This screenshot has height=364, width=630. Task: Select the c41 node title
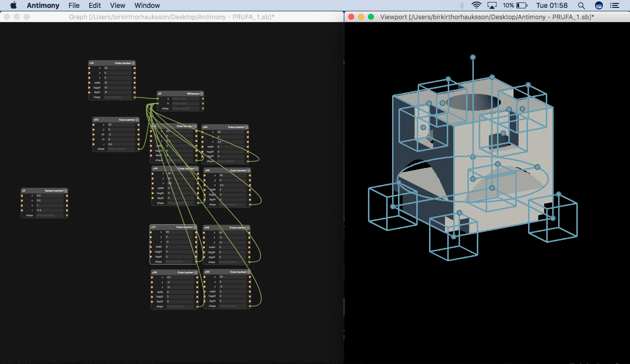(x=92, y=63)
